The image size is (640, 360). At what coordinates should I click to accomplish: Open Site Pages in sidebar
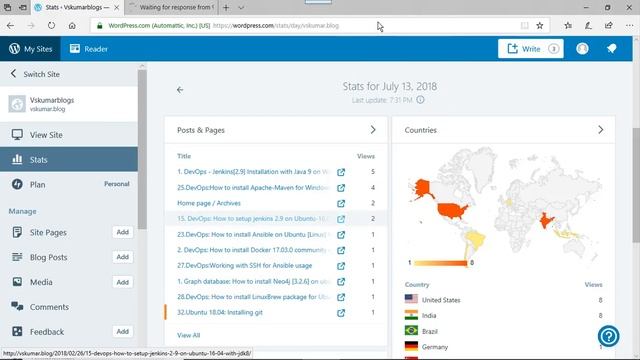tap(48, 232)
